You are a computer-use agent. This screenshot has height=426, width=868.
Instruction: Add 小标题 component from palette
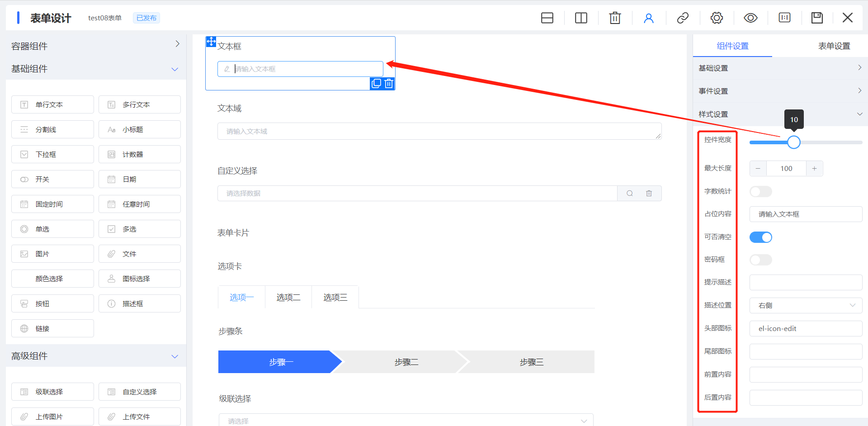pyautogui.click(x=140, y=129)
